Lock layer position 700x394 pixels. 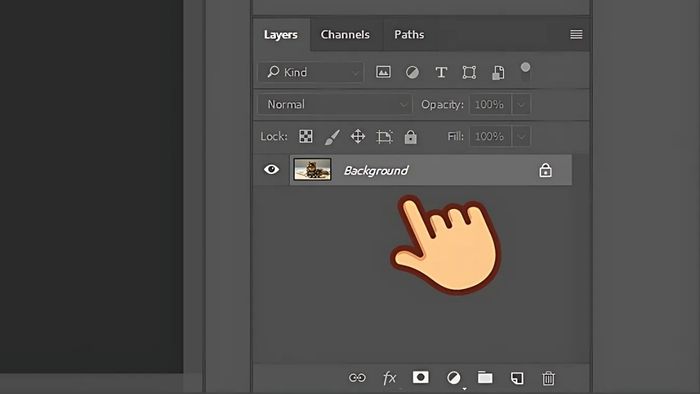358,136
